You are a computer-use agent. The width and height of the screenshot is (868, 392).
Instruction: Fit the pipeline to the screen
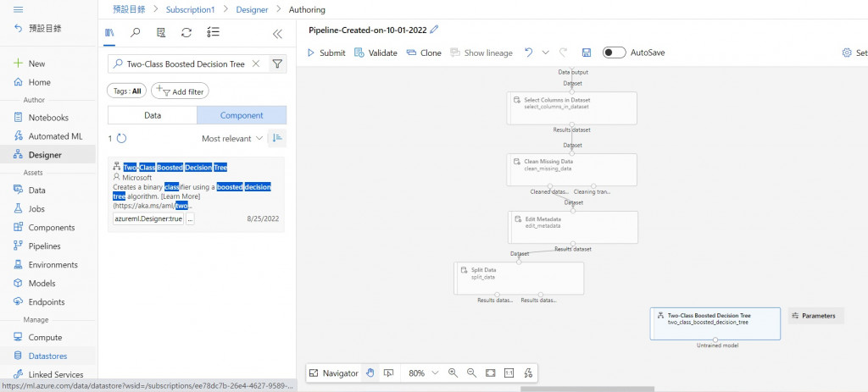click(x=491, y=373)
